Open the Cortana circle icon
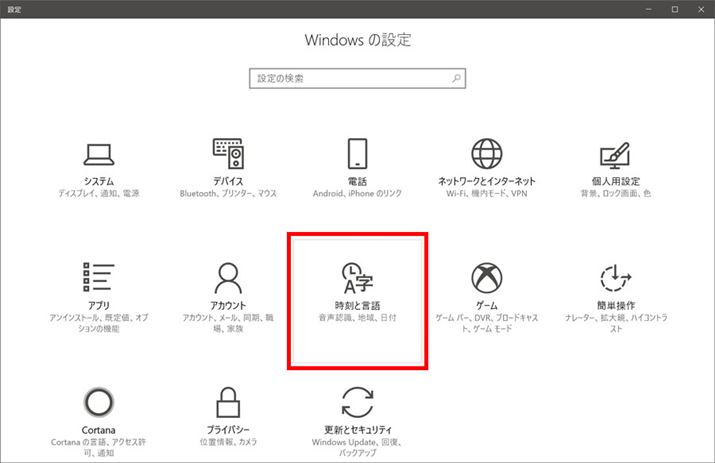Image resolution: width=715 pixels, height=463 pixels. click(98, 402)
